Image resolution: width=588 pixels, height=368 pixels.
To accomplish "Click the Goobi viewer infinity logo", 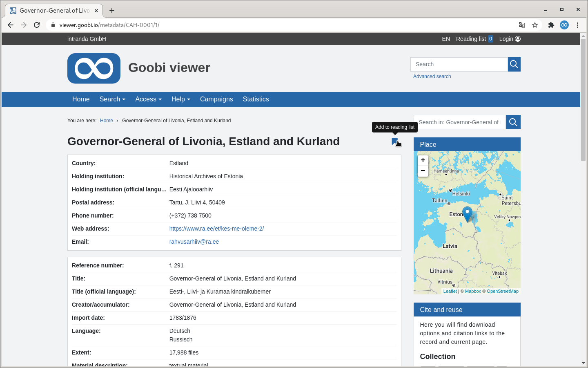I will [94, 68].
